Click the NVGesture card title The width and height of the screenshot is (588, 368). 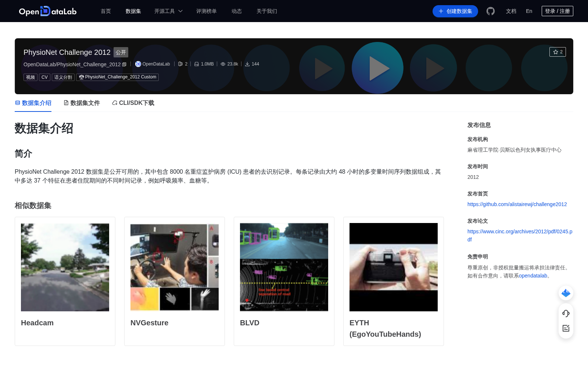pos(149,323)
